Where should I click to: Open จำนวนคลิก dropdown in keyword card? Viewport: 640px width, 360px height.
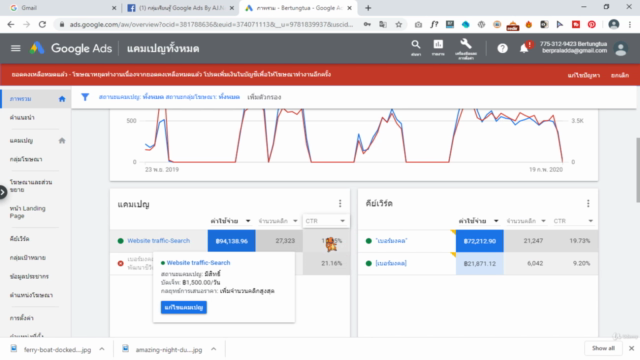(x=526, y=221)
